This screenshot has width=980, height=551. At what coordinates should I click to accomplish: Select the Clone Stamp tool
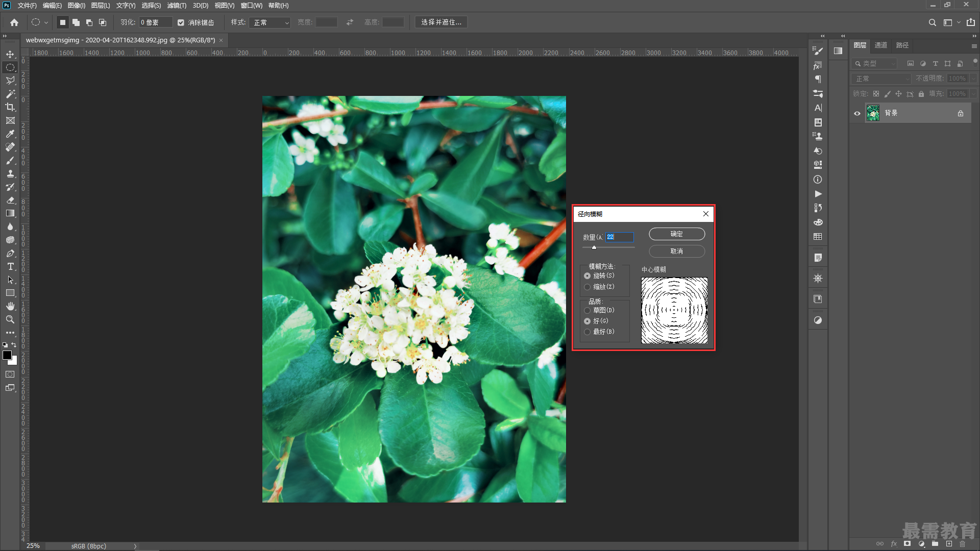pos(10,173)
